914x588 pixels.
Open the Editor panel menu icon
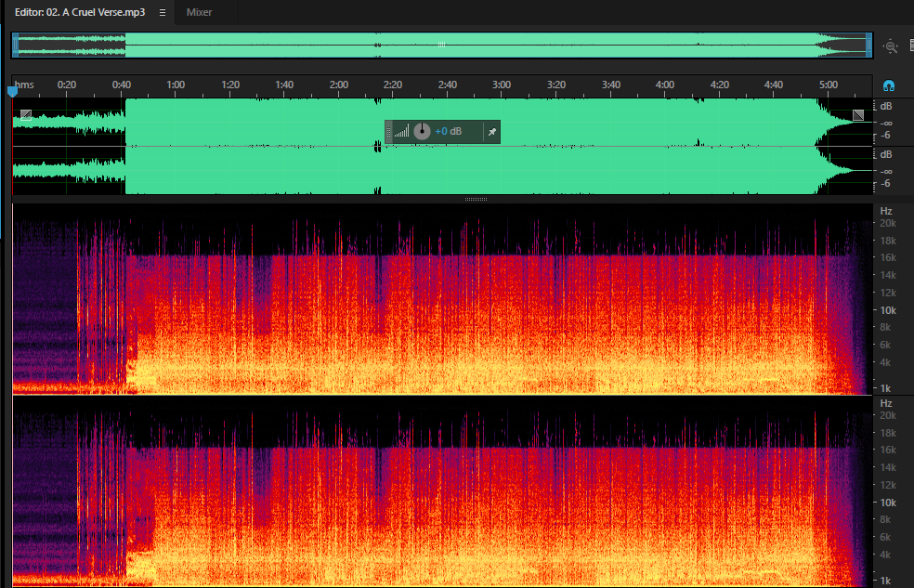click(x=163, y=12)
